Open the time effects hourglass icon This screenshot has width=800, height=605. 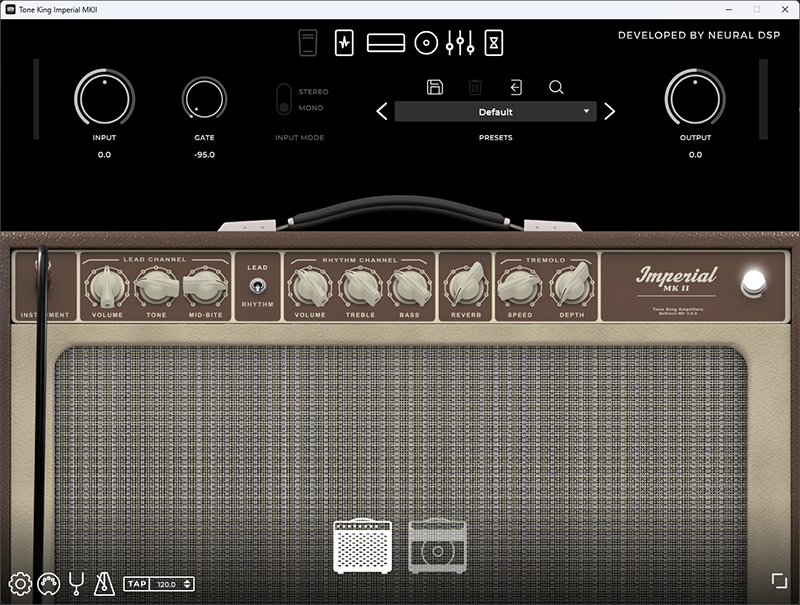[493, 43]
